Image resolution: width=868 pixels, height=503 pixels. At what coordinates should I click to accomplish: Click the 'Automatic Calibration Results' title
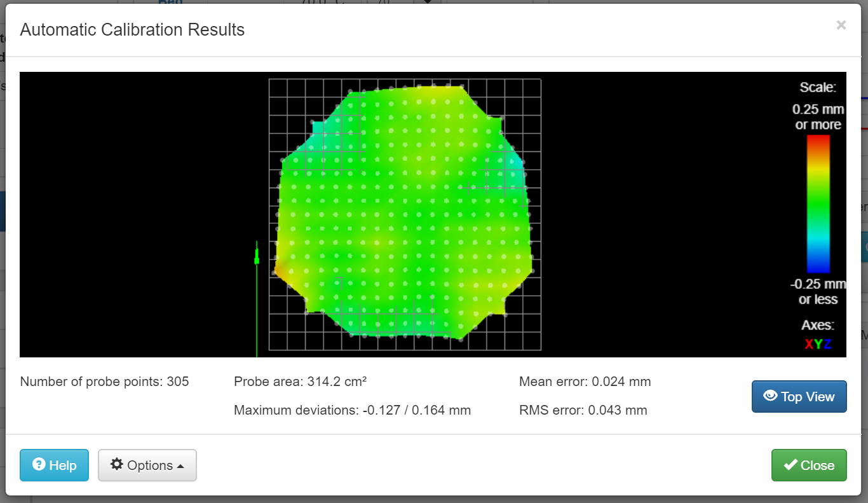pyautogui.click(x=132, y=29)
